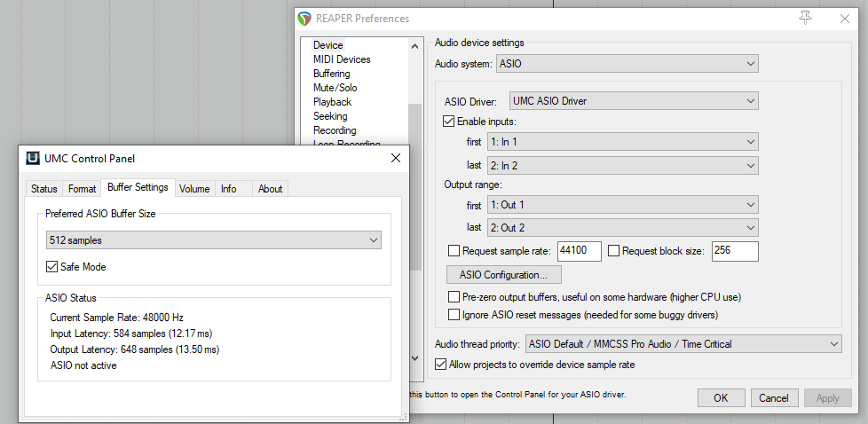This screenshot has height=424, width=868.
Task: Select Buffering in the preferences list
Action: pyautogui.click(x=331, y=74)
